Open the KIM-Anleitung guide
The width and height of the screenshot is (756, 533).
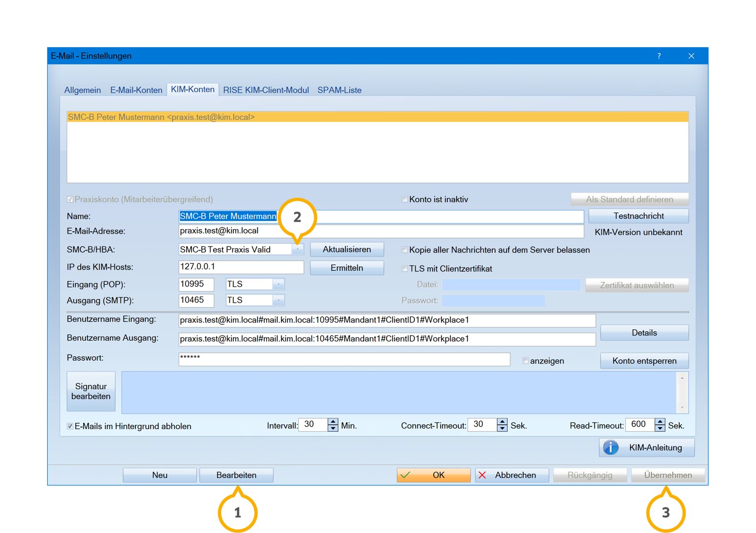(647, 447)
